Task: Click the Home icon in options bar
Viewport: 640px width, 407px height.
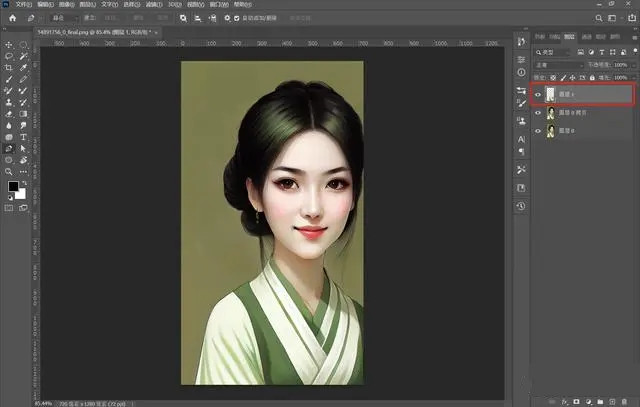Action: tap(13, 18)
